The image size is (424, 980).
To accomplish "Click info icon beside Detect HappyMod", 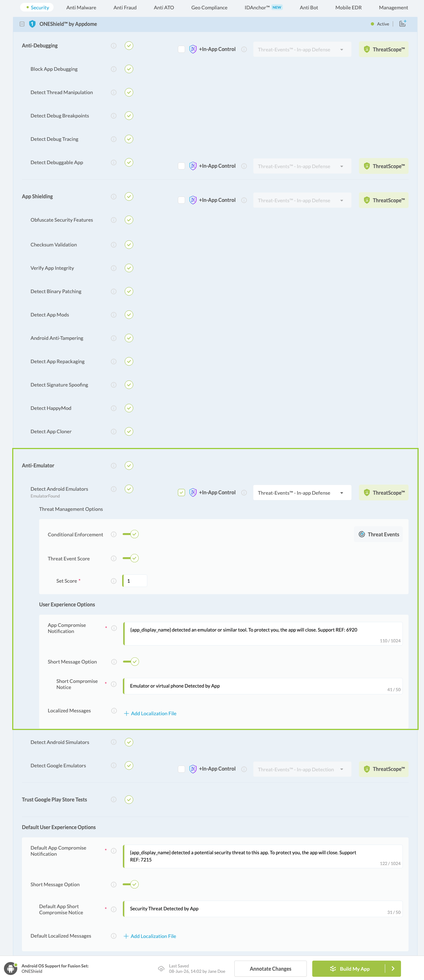I will (x=114, y=408).
